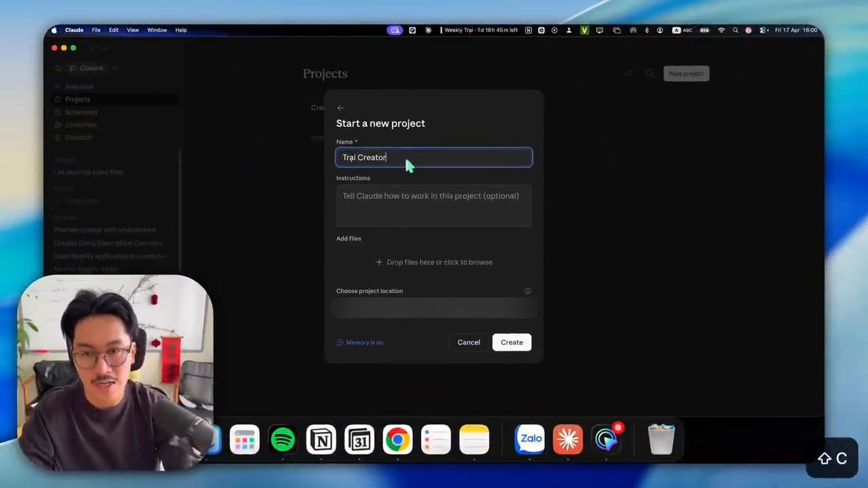Open Spotlight search in the menu bar
This screenshot has height=488, width=868.
tap(735, 30)
